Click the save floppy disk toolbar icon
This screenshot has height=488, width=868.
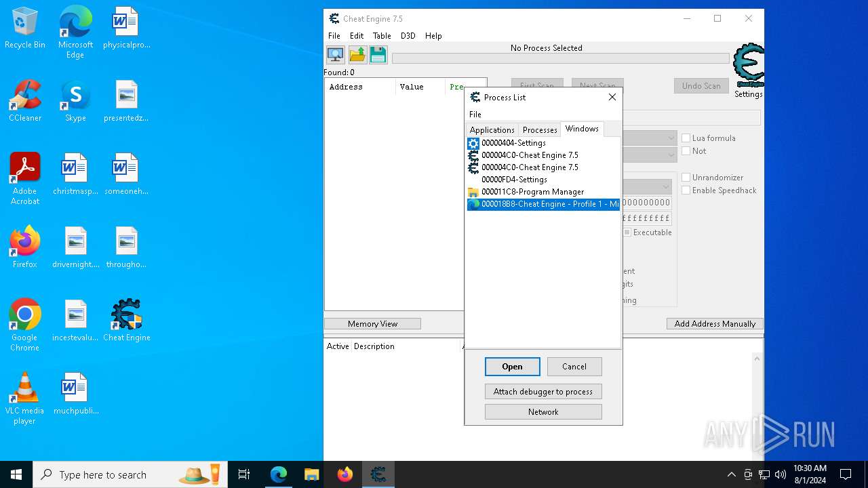point(378,55)
